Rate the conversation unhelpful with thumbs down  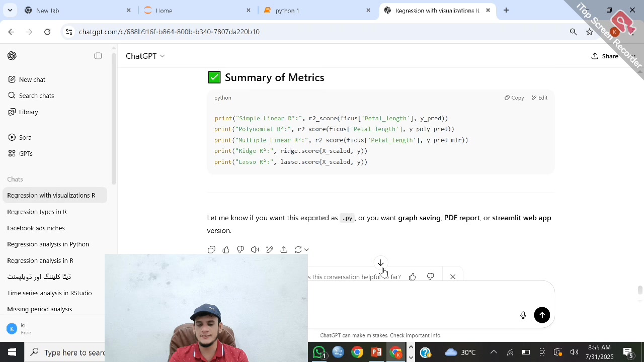point(431,277)
